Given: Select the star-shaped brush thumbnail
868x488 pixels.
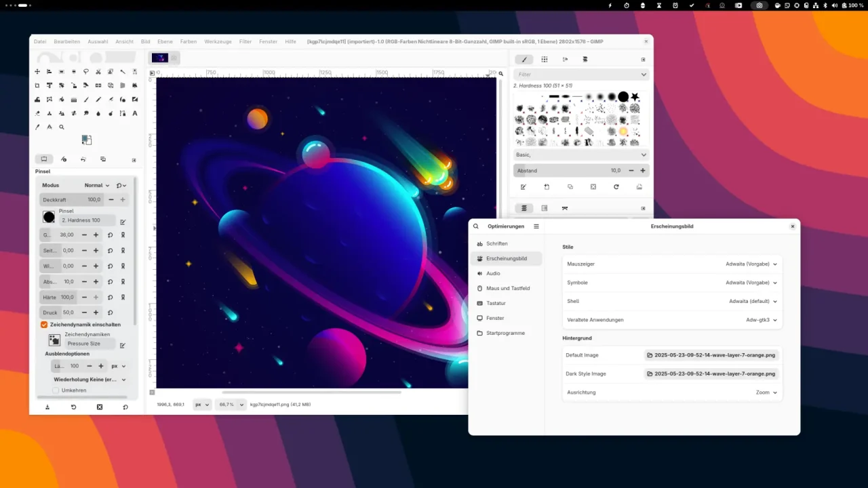Looking at the screenshot, I should (x=635, y=97).
